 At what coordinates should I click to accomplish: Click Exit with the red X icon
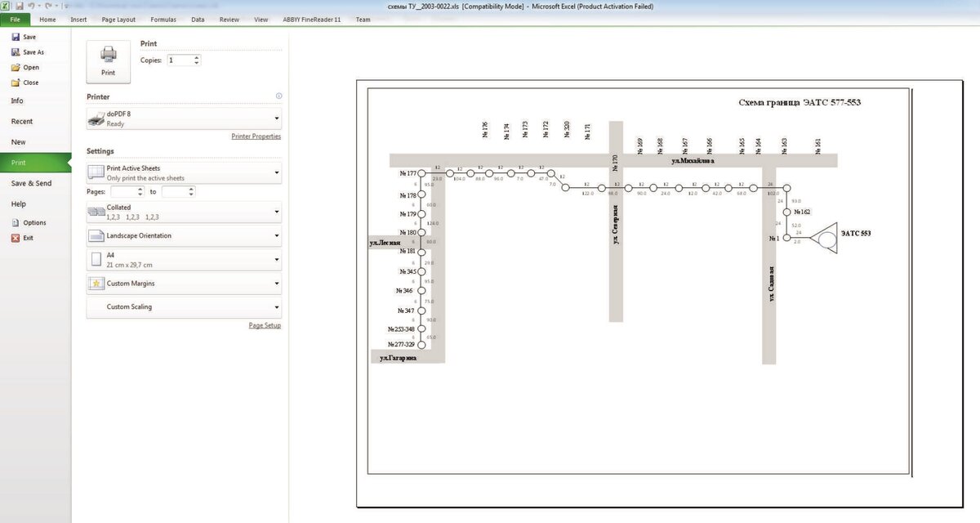22,238
